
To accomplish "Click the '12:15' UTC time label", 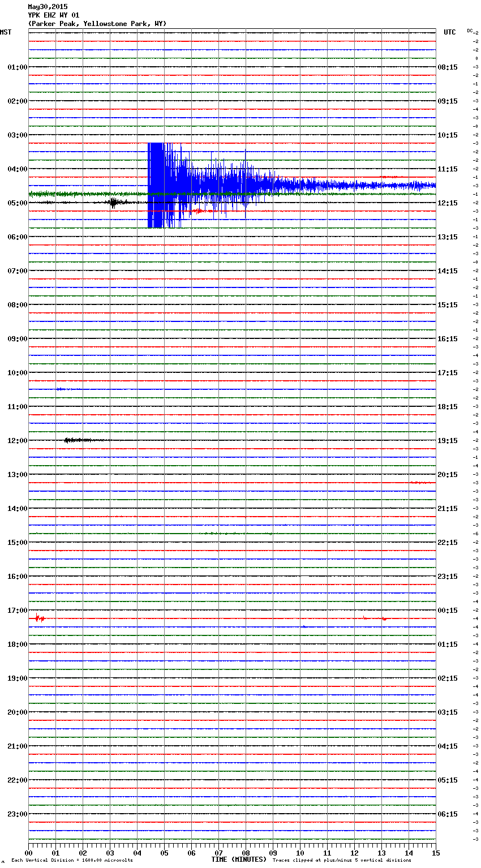I will click(448, 203).
